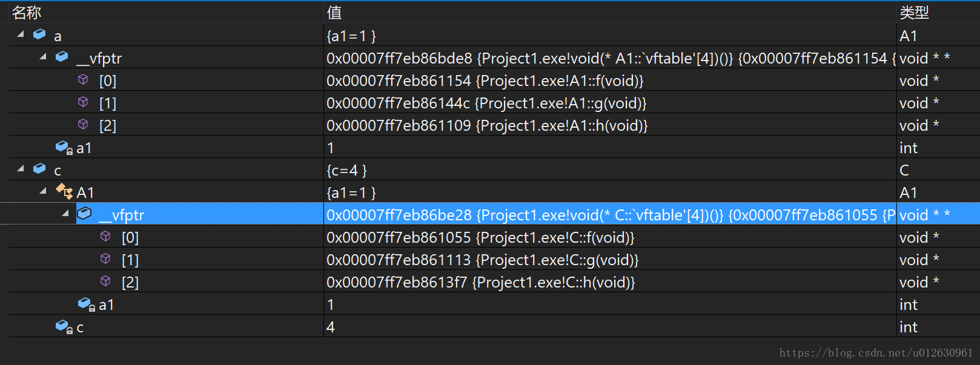980x365 pixels.
Task: Click the purple cube icon for C::h entry
Action: [x=106, y=281]
